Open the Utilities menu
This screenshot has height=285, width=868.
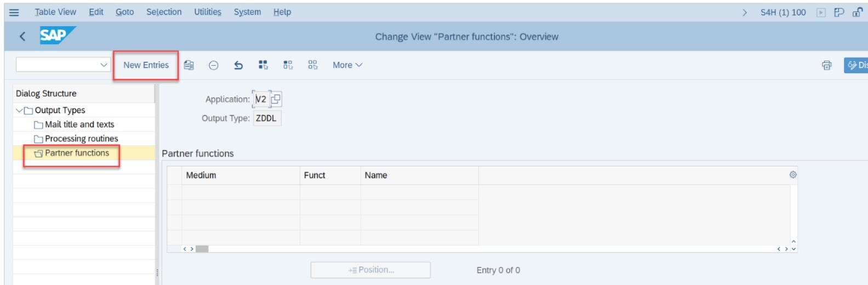pyautogui.click(x=208, y=12)
